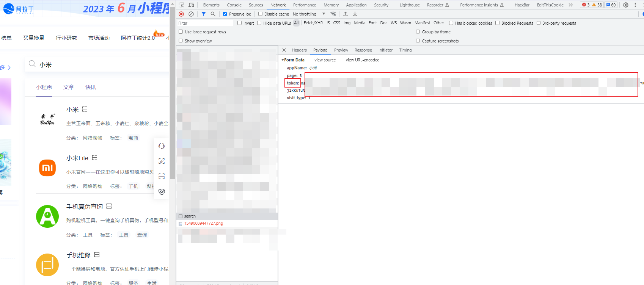Enable Show overview checkbox
This screenshot has width=644, height=285.
(x=181, y=41)
